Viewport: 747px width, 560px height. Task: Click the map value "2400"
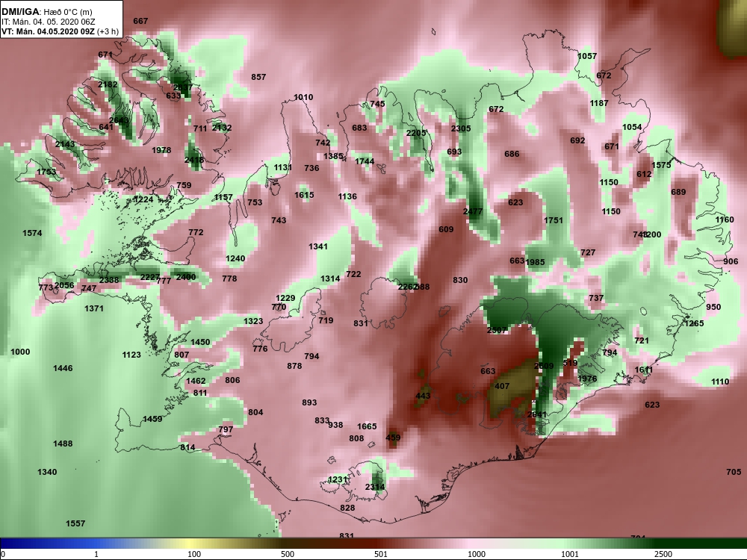click(x=186, y=277)
